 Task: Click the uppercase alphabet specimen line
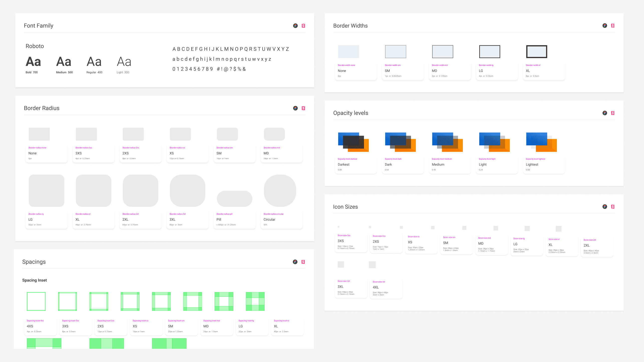click(231, 49)
